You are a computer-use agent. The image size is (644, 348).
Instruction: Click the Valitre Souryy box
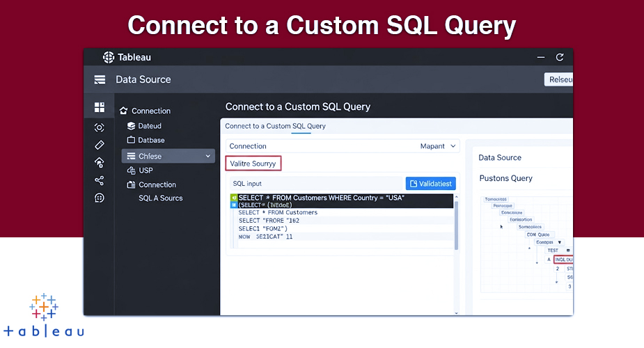point(253,164)
